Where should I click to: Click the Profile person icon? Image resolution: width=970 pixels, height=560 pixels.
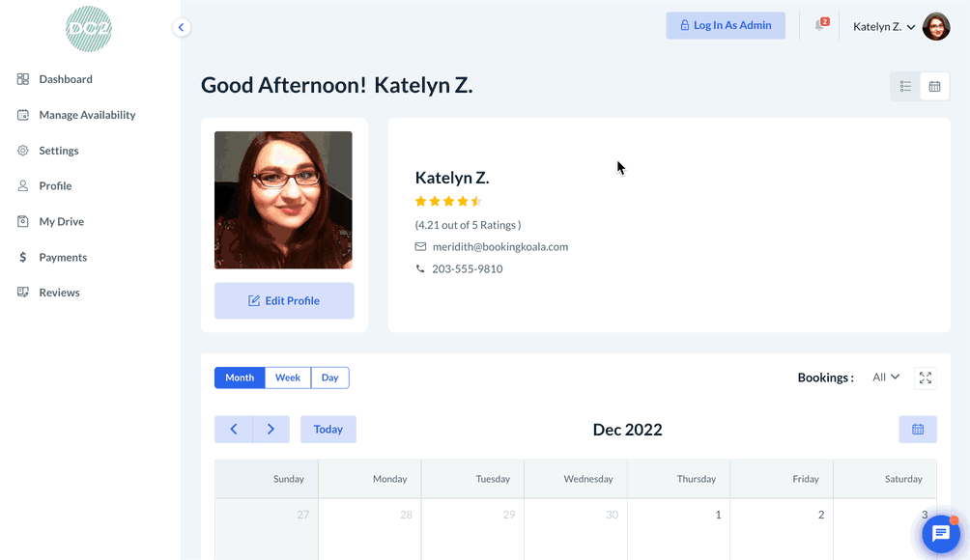(x=23, y=186)
